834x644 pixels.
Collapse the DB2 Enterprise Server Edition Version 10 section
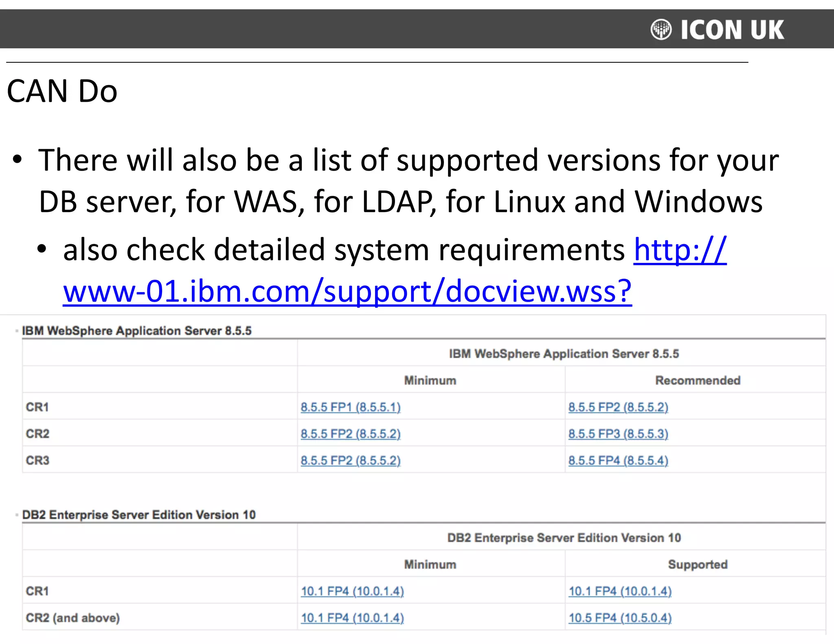tap(17, 515)
